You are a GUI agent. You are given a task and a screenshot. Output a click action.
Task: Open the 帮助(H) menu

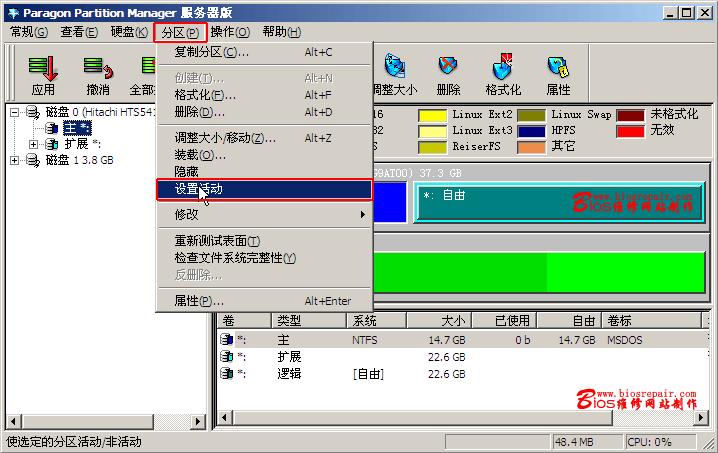282,32
